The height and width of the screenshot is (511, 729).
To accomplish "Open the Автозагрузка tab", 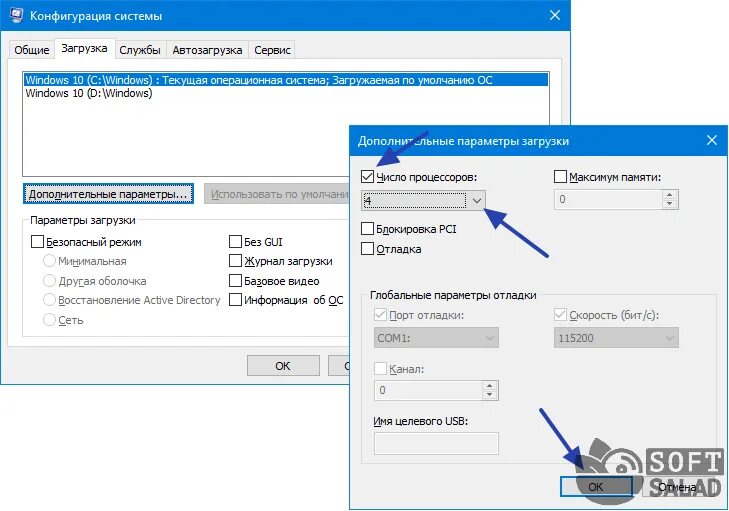I will (207, 50).
